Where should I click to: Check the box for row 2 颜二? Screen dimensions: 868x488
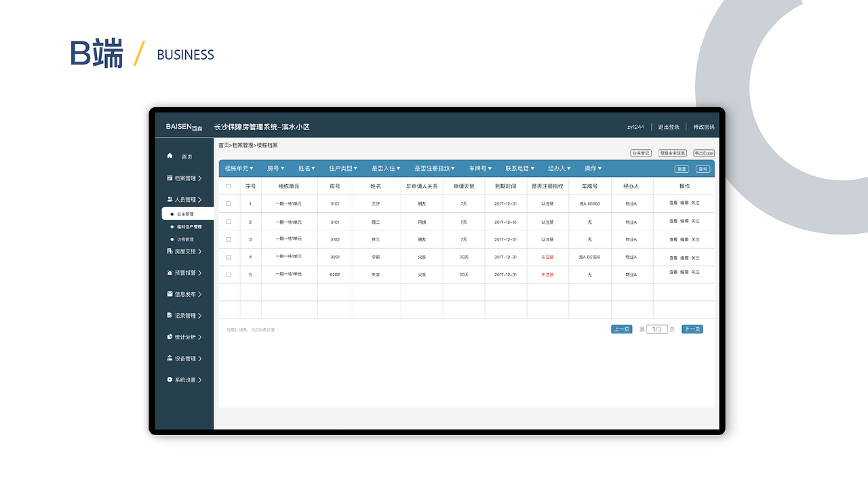(x=229, y=222)
